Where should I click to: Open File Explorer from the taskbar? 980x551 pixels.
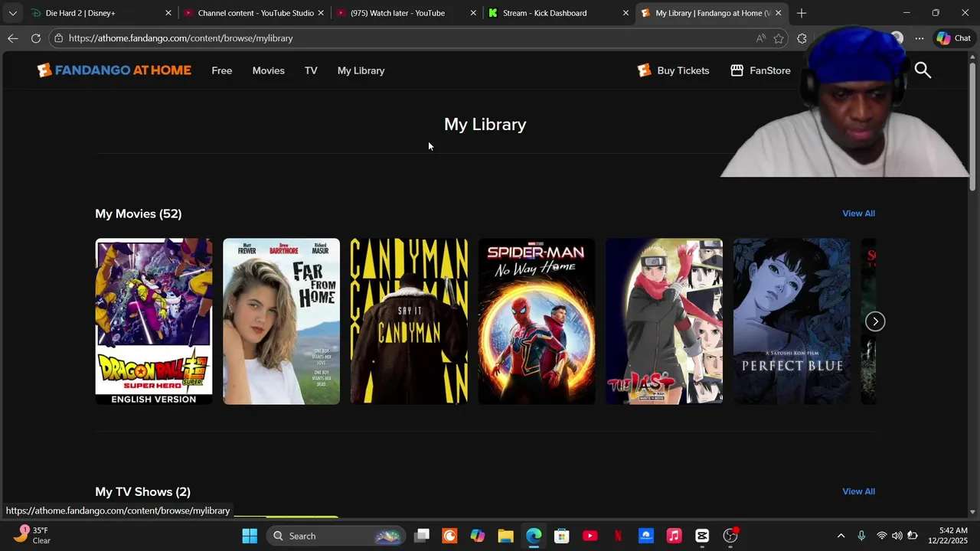coord(505,536)
